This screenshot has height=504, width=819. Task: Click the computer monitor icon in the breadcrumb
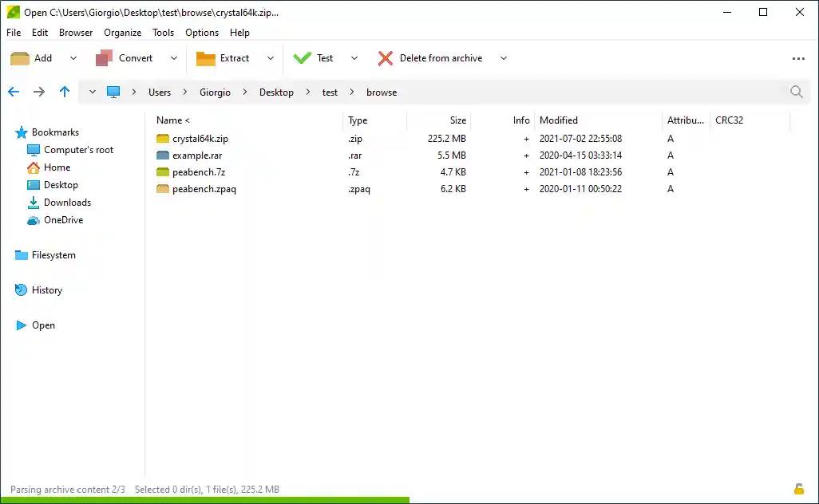click(113, 92)
